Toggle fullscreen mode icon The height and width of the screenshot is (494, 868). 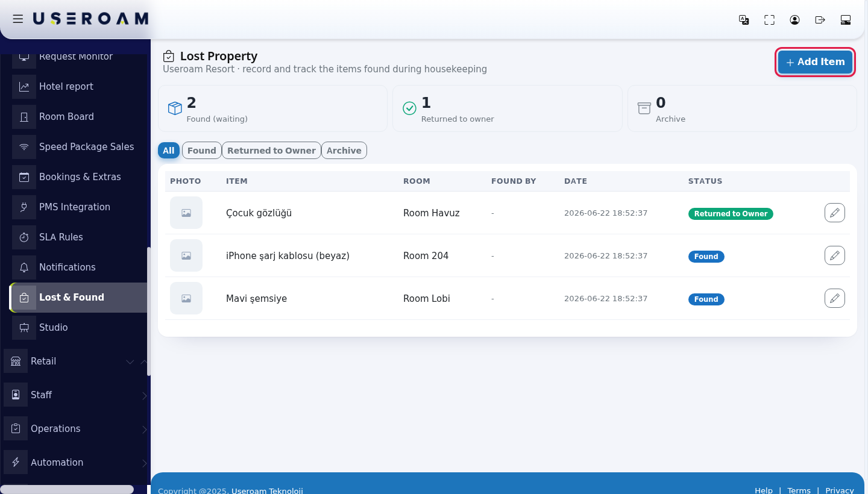coord(770,20)
